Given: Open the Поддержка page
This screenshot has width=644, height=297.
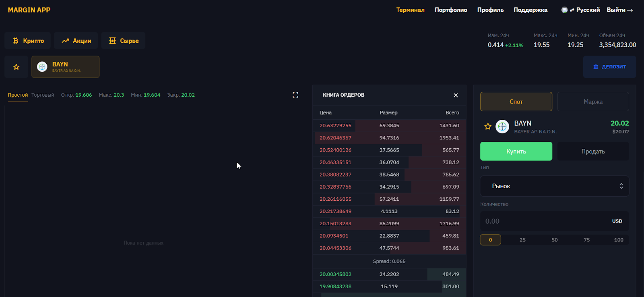Looking at the screenshot, I should pyautogui.click(x=530, y=10).
